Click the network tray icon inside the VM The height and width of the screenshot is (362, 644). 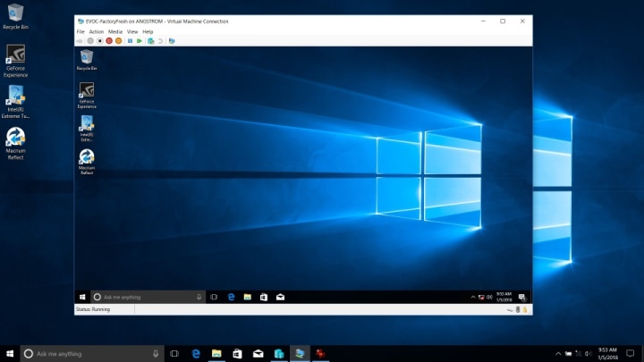[481, 297]
